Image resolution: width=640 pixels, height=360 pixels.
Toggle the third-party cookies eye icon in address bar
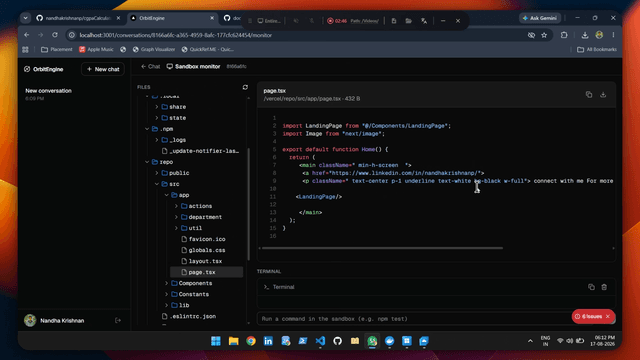pos(531,35)
